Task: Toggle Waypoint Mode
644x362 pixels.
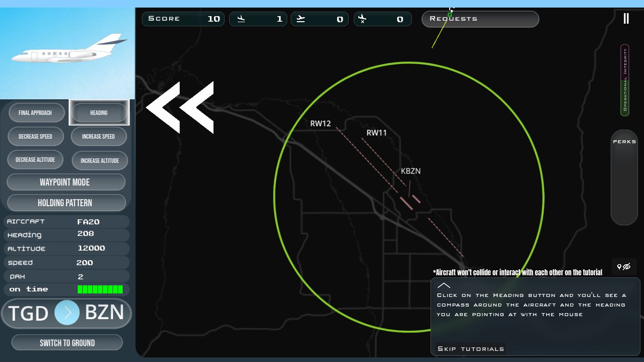Action: pyautogui.click(x=66, y=182)
